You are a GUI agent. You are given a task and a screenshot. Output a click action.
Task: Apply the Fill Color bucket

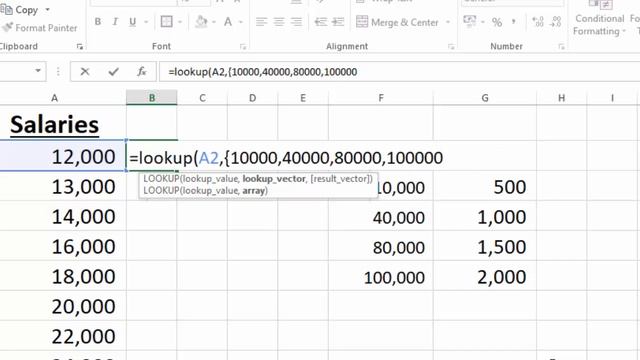[x=201, y=22]
